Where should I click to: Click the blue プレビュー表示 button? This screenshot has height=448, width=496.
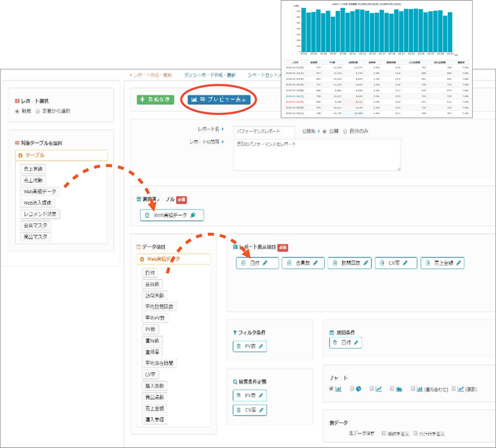(218, 99)
